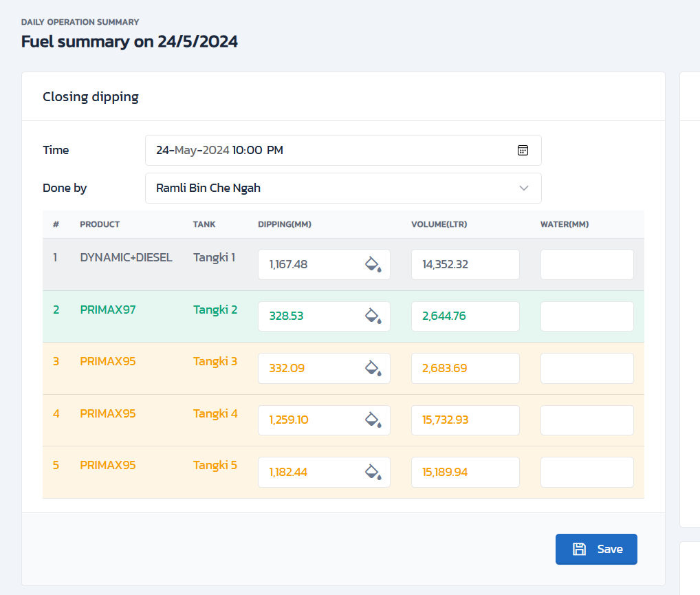The width and height of the screenshot is (700, 595).
Task: Edit volume field showing 2,644.76
Action: (465, 316)
